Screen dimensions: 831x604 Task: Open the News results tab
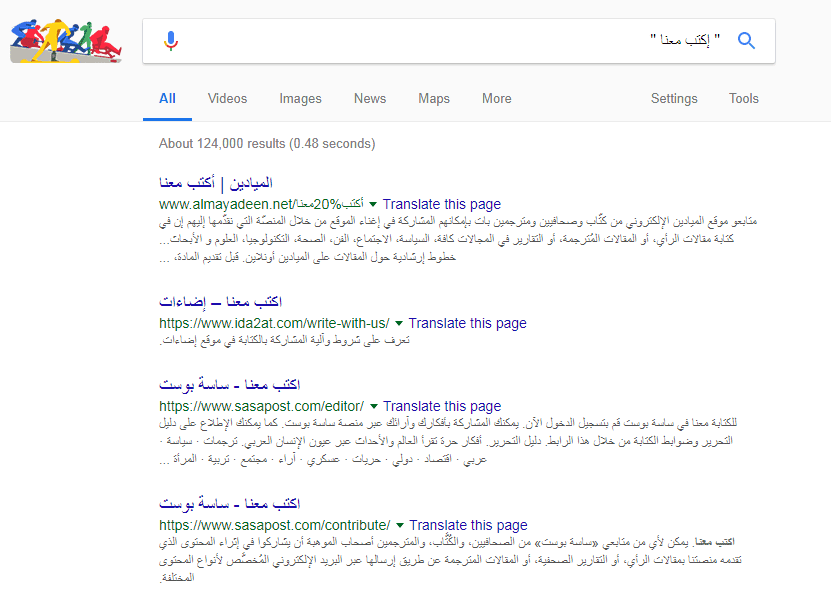click(370, 99)
